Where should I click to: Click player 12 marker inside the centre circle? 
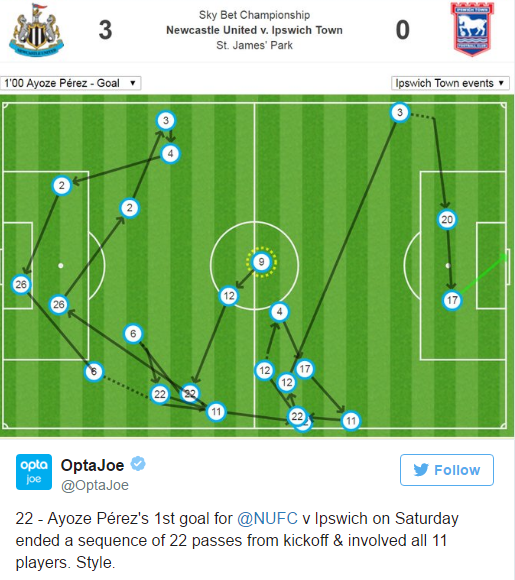pyautogui.click(x=229, y=296)
